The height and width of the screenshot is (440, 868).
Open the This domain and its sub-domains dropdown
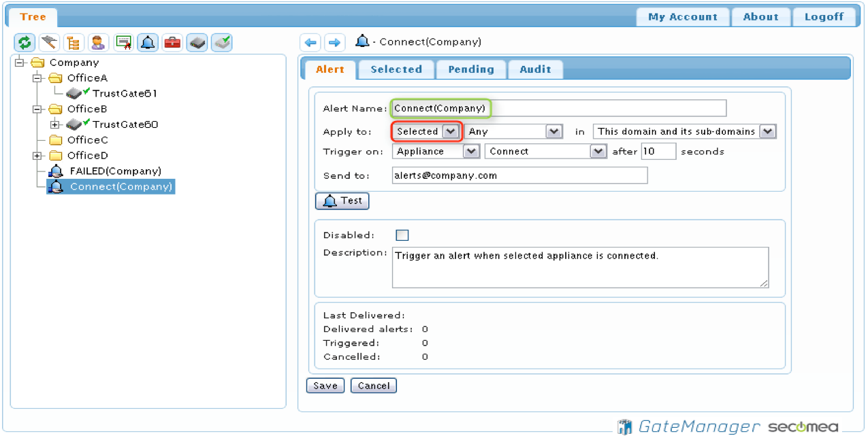click(x=684, y=131)
